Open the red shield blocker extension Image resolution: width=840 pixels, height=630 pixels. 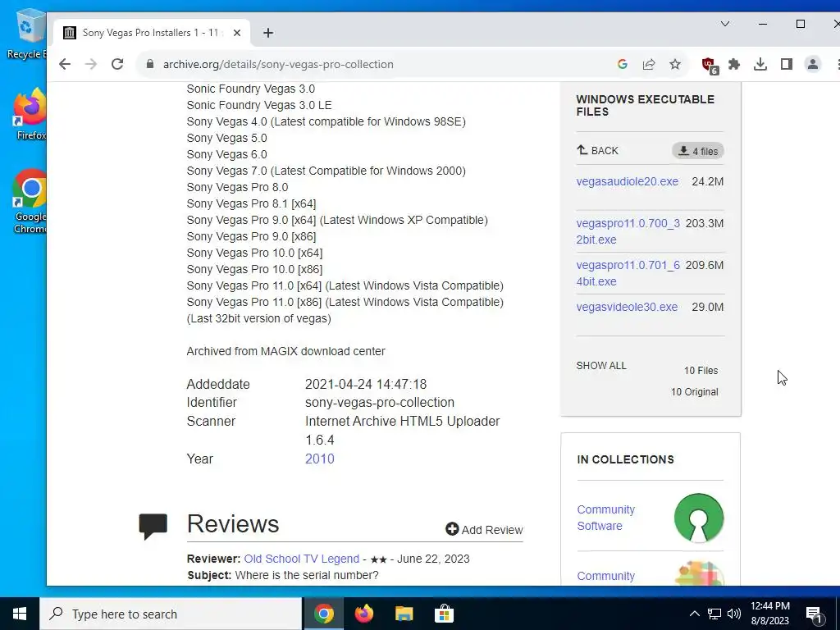click(710, 66)
